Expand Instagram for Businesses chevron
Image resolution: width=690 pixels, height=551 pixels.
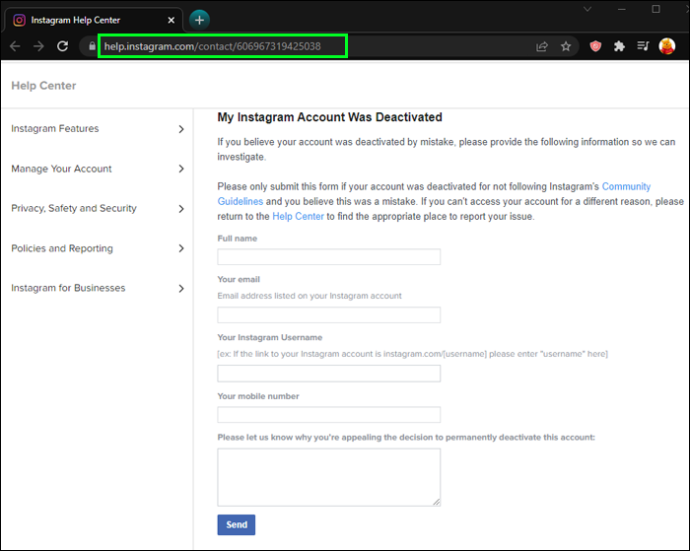click(181, 289)
